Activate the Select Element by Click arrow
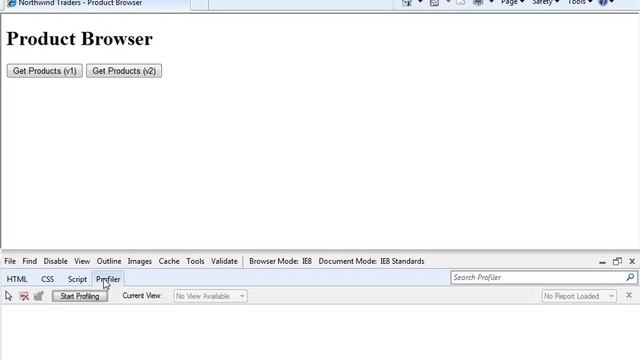Screen dimensions: 640x360 [x=9, y=296]
